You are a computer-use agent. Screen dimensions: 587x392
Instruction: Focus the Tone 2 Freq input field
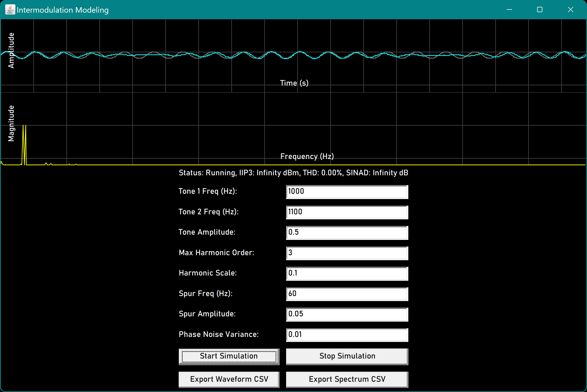pos(347,212)
